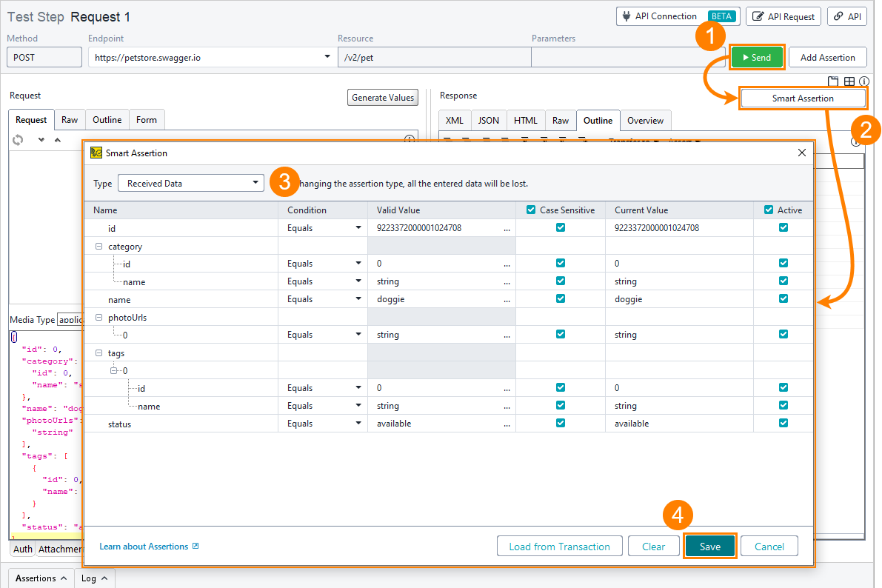Open the HTML response tab

[x=525, y=121]
